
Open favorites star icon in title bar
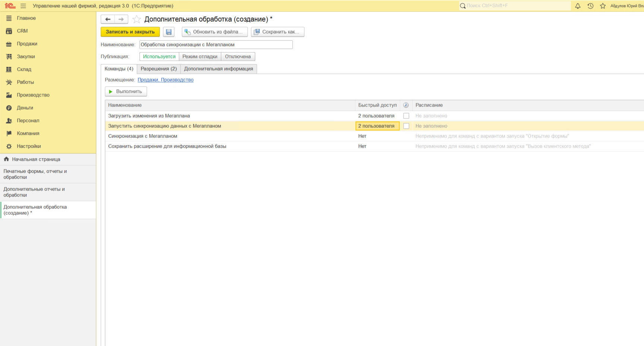point(603,6)
